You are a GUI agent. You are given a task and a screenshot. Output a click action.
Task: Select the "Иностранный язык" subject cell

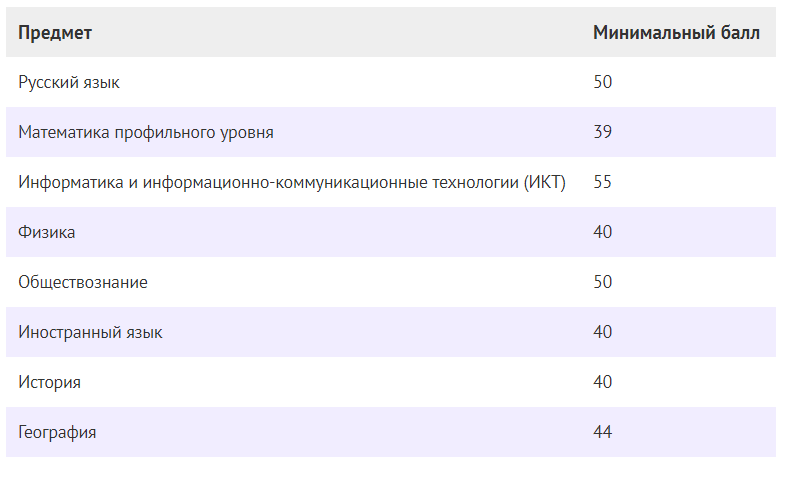click(x=90, y=332)
